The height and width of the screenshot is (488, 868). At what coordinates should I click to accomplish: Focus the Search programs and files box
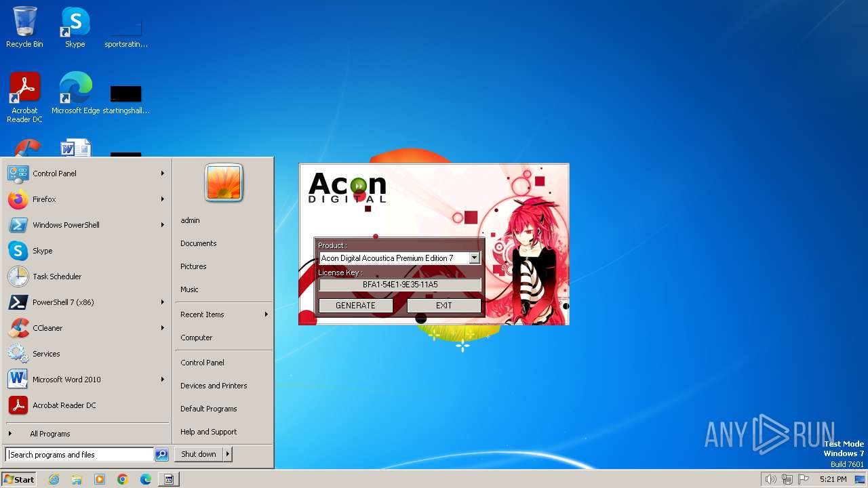[80, 455]
